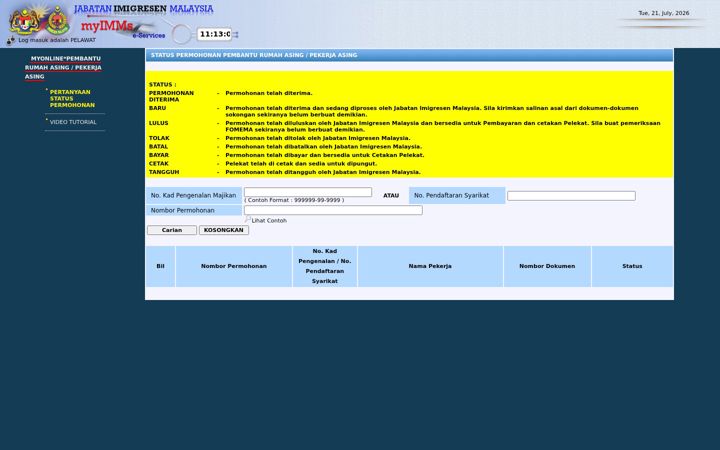The image size is (720, 450).
Task: Click the Malaysia coat of arms emblem
Action: click(24, 21)
